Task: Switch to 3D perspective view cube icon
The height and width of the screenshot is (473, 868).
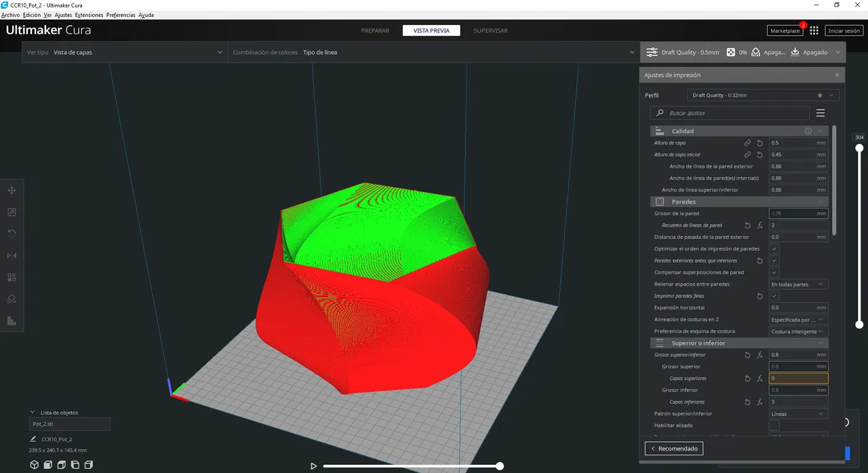Action: click(x=34, y=465)
